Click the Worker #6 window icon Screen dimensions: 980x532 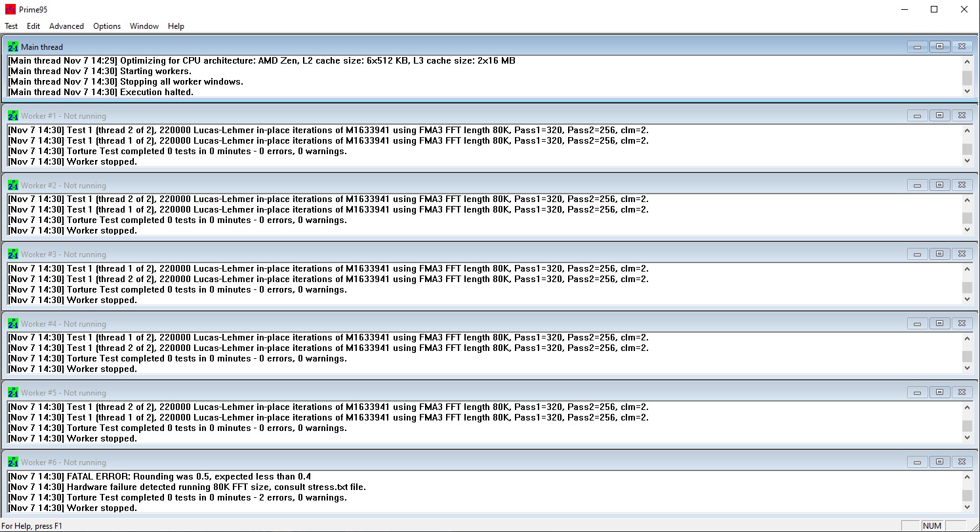point(13,462)
